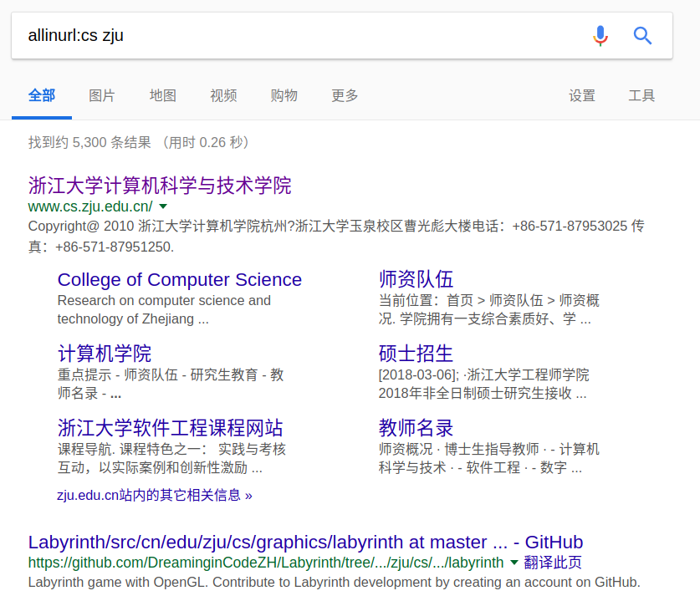This screenshot has width=700, height=596.
Task: Open the 计算机学院 sitelink
Action: coord(105,354)
